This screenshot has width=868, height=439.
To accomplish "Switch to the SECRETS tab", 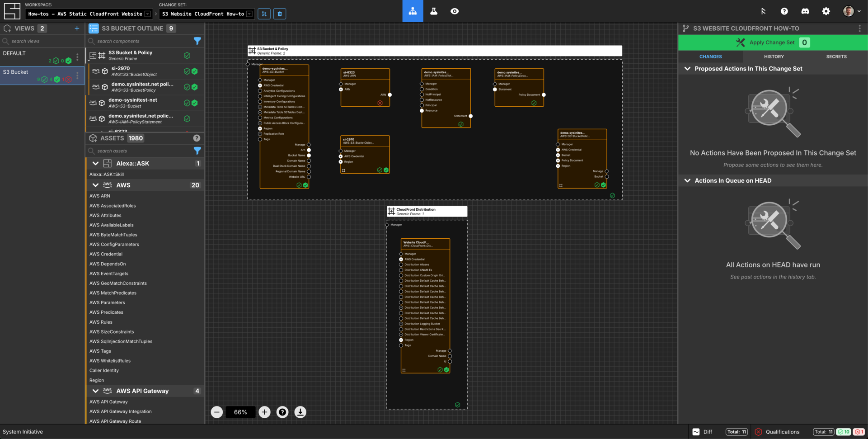I will point(836,57).
